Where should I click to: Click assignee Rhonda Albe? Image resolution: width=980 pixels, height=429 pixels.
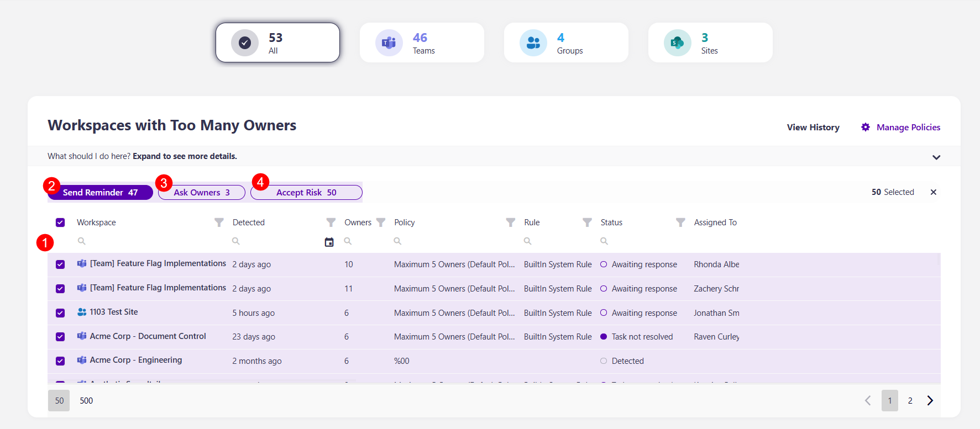coord(716,264)
